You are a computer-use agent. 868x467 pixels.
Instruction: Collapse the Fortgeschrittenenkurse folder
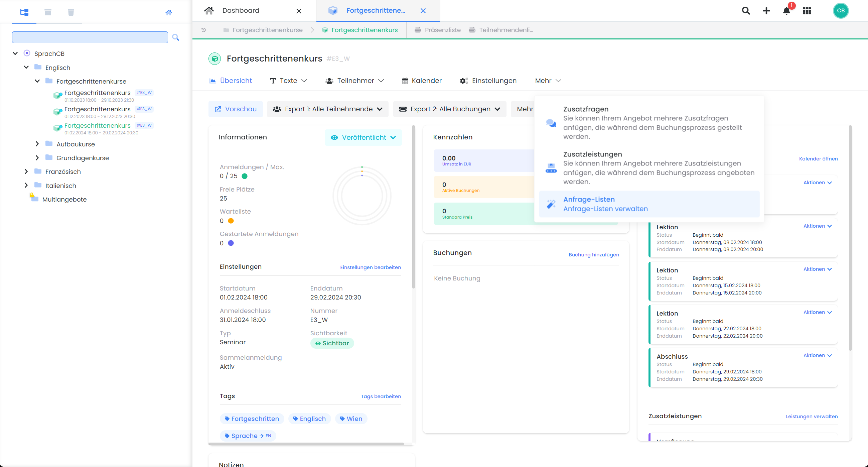37,81
